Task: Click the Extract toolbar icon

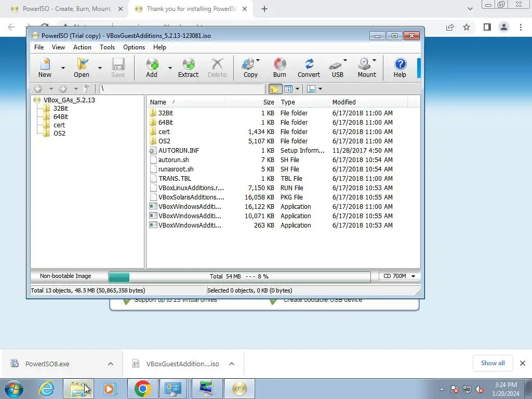Action: 188,68
